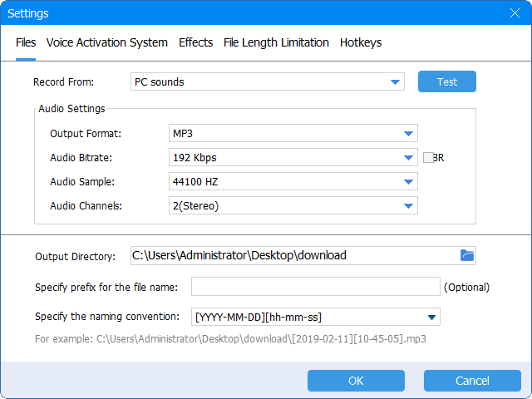Switch to Voice Activation System tab

[107, 42]
